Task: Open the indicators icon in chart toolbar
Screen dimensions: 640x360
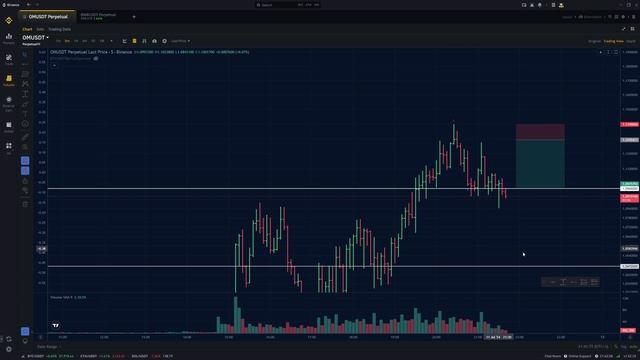Action: click(144, 41)
